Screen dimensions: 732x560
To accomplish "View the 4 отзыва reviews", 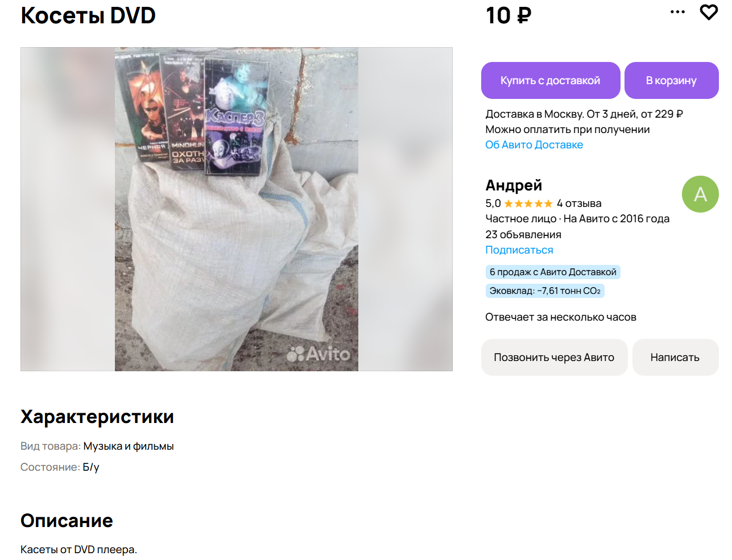I will [x=579, y=204].
